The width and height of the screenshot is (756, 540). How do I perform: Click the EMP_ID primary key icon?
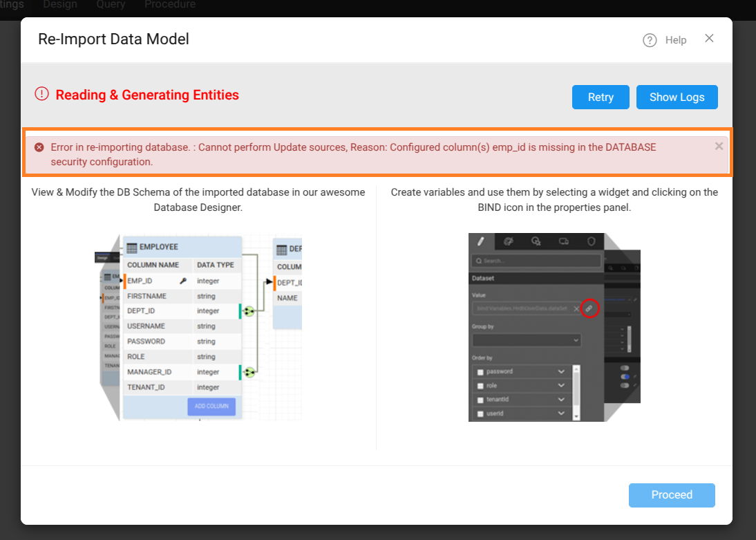(x=183, y=281)
